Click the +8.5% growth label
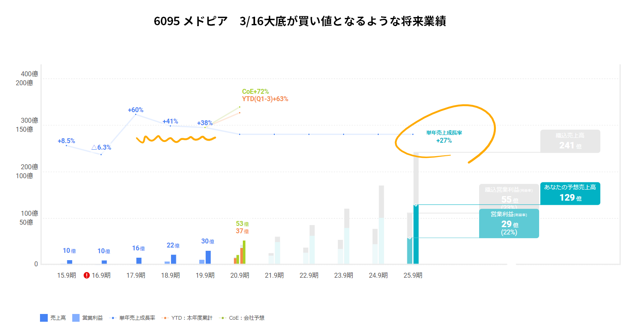644x336 pixels. [x=66, y=141]
